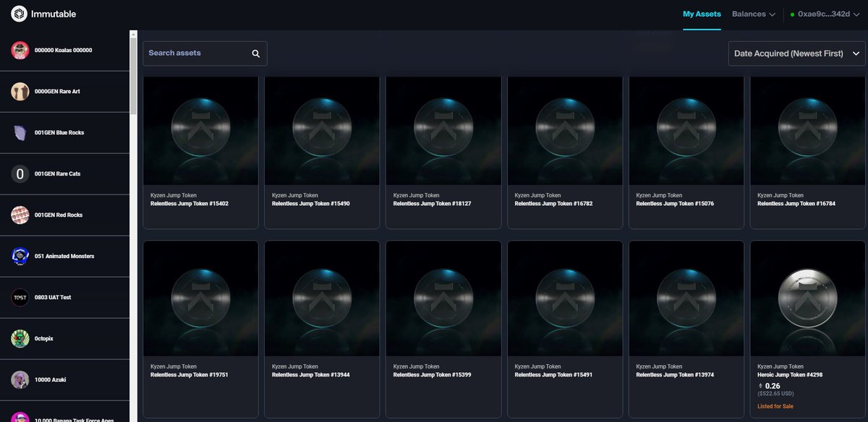Click the green wallet connection status dot
Screen dimensions: 868x422
(x=792, y=14)
